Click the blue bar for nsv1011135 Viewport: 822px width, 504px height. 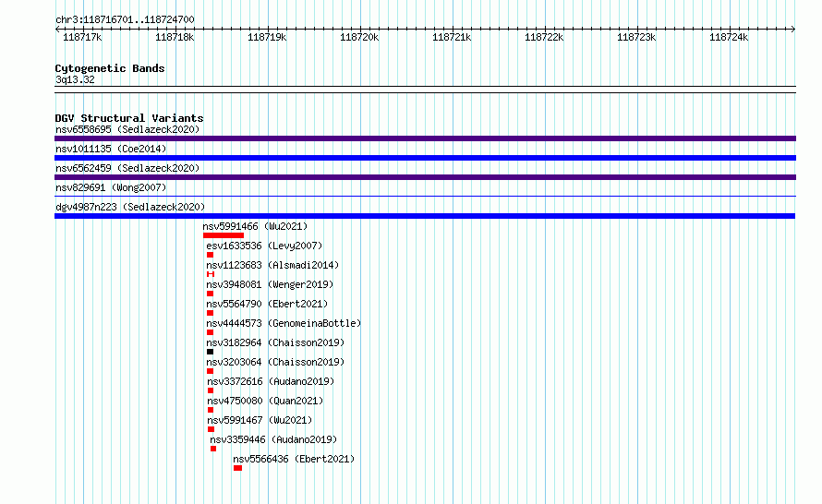pos(425,158)
